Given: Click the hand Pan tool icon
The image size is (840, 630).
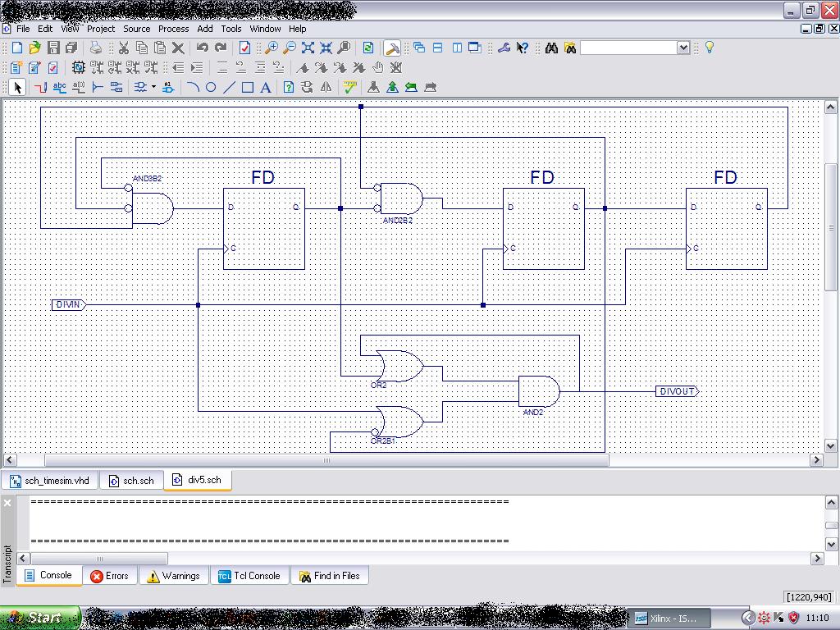Looking at the screenshot, I should click(x=378, y=67).
